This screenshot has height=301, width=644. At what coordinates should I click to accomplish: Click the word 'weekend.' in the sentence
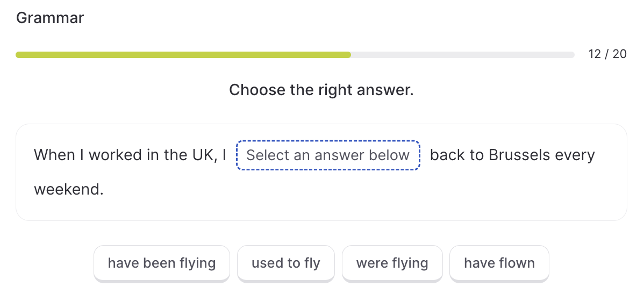(69, 190)
